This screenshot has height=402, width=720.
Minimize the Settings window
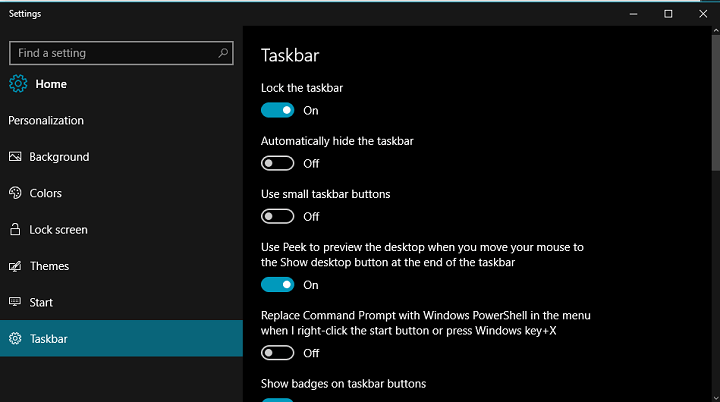(x=633, y=14)
